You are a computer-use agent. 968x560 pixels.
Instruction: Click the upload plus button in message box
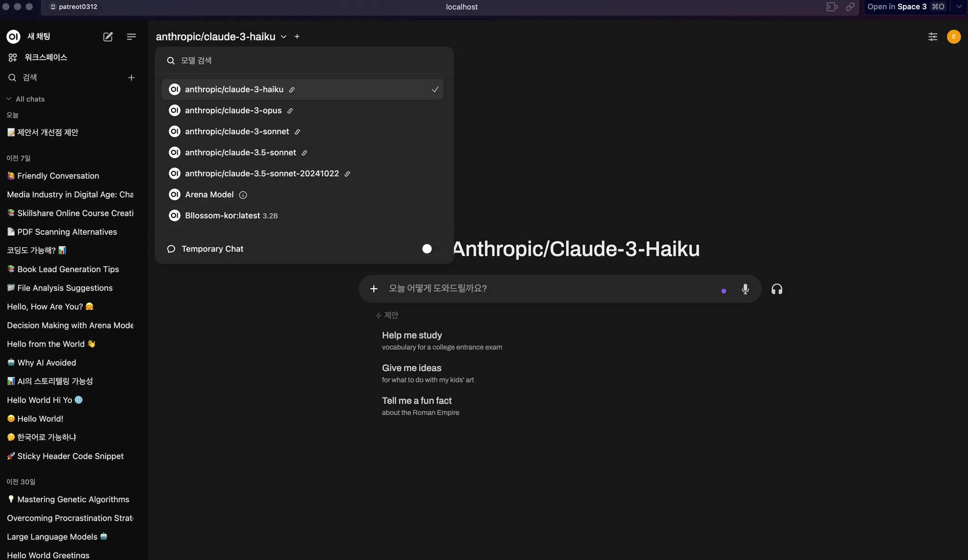click(x=373, y=289)
